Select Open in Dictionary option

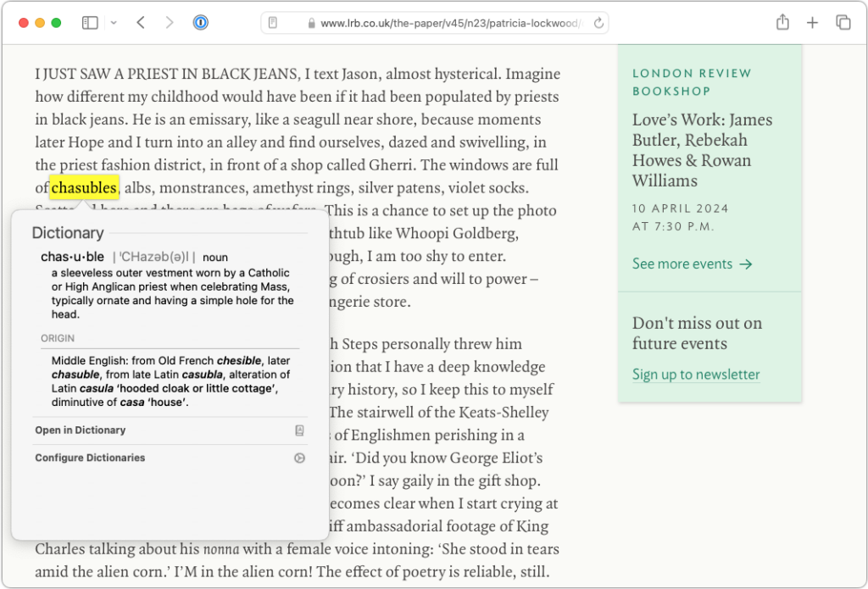click(x=81, y=431)
